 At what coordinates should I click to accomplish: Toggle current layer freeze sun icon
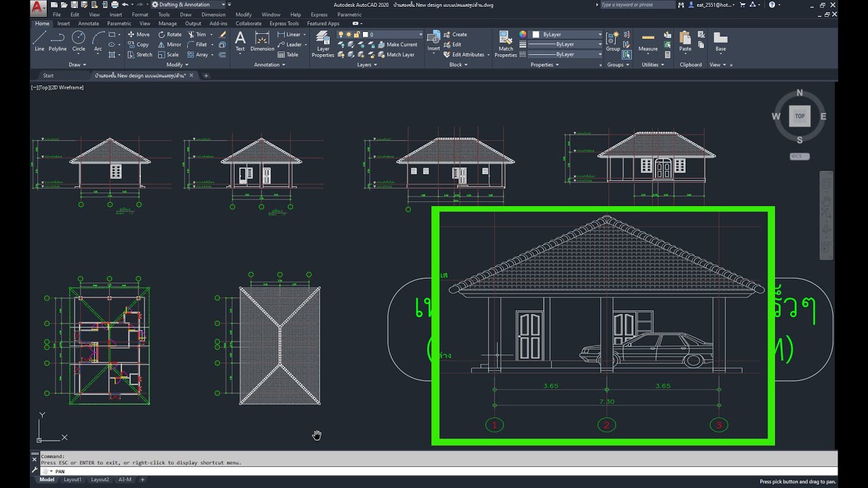coord(349,35)
